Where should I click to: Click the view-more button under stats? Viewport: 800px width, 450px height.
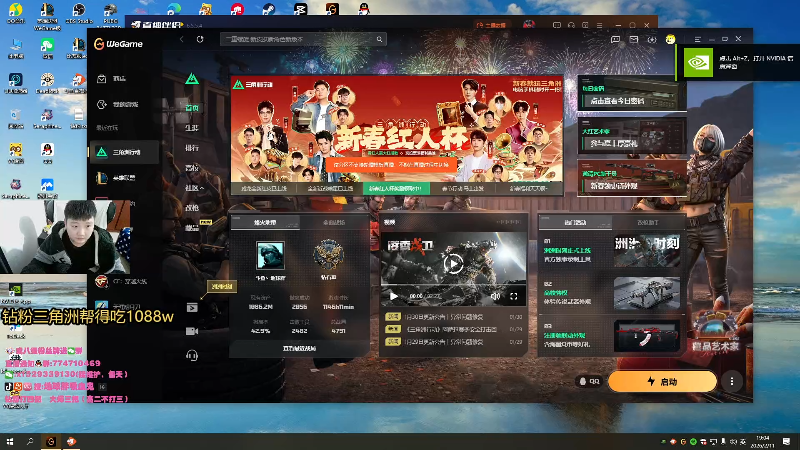(299, 348)
